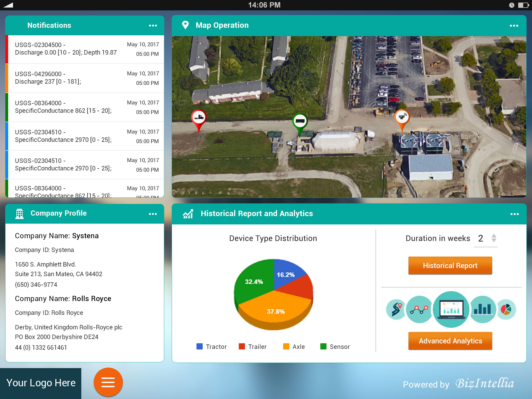Select the pie chart analytics icon
Viewport: 532px width, 399px height.
pos(506,309)
